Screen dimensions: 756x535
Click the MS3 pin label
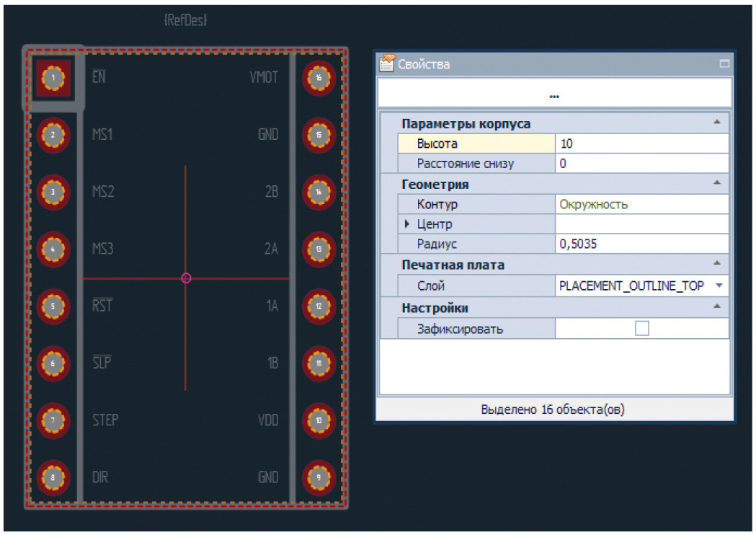click(102, 249)
